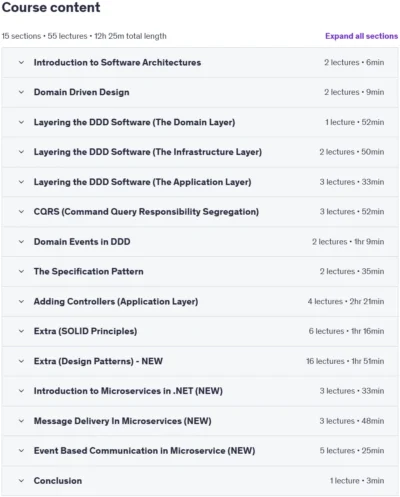Open chevron for Domain Events in DDD
This screenshot has height=497, width=400.
point(21,242)
